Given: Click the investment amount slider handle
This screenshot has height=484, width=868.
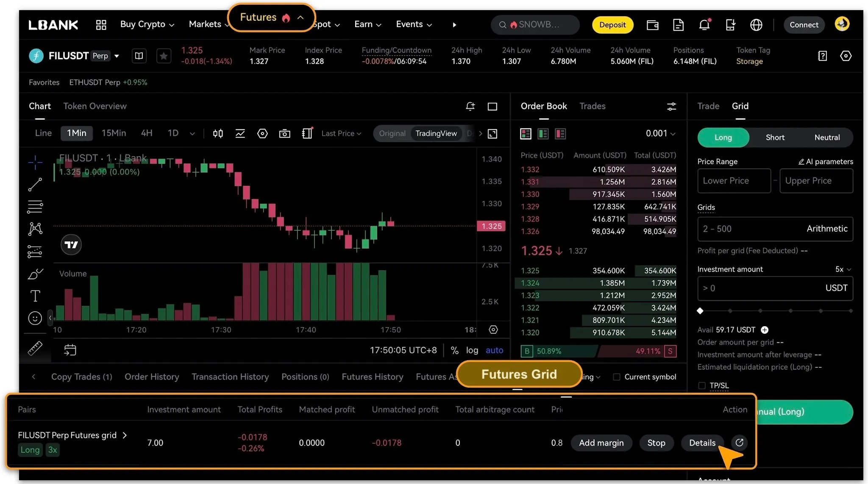Looking at the screenshot, I should click(700, 311).
